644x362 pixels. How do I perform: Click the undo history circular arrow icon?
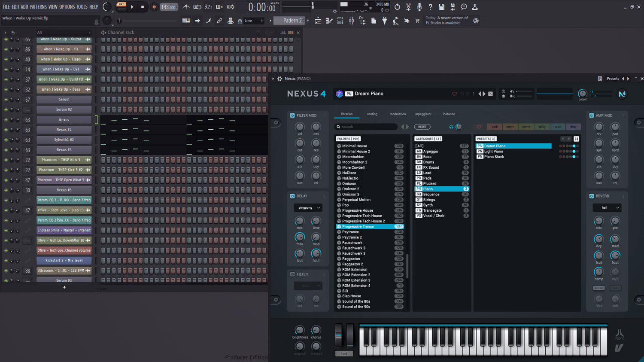397,7
